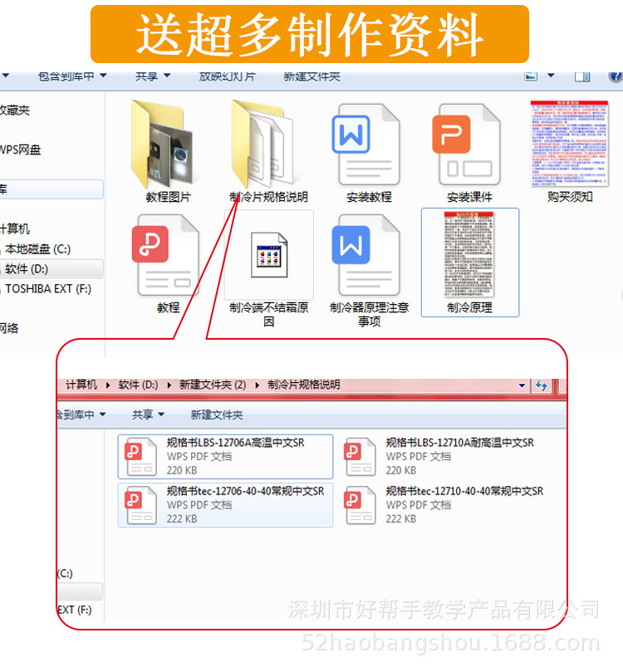Viewport: 623px width, 672px height.
Task: Open the 共享 dropdown in the upper window
Action: click(153, 76)
